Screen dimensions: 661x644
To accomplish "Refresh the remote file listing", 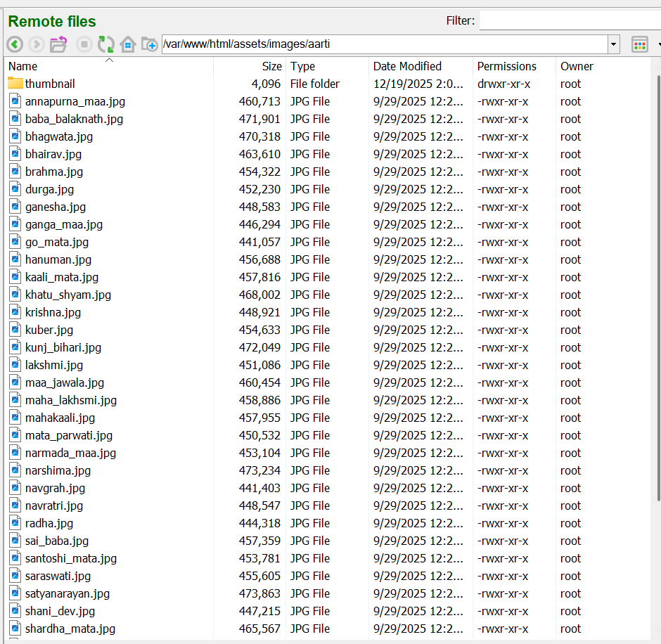I will (x=105, y=44).
